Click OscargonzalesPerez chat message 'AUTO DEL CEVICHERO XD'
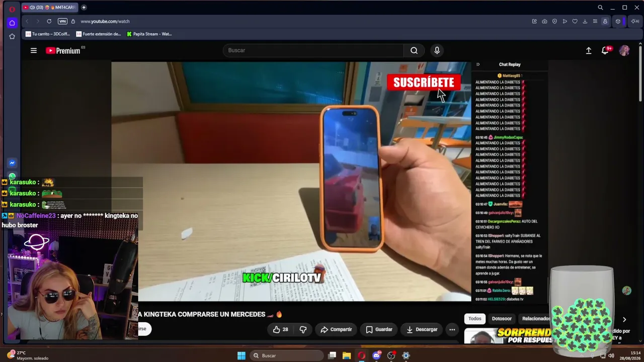Image resolution: width=644 pixels, height=362 pixels. pos(507,224)
